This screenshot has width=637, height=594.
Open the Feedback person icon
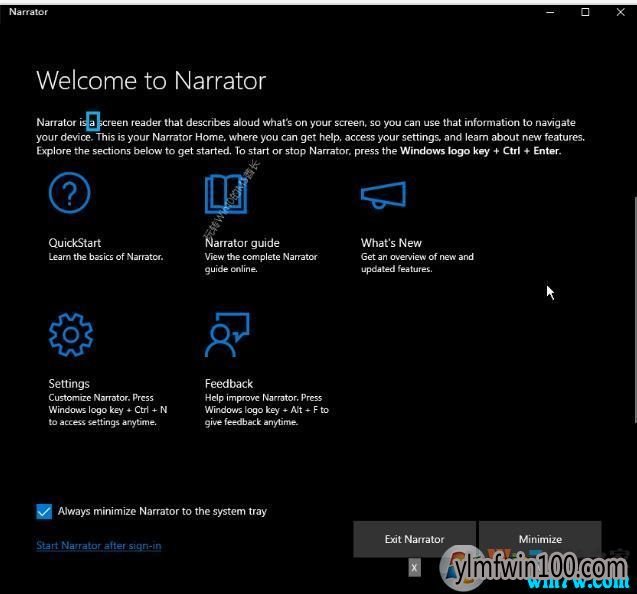click(227, 335)
